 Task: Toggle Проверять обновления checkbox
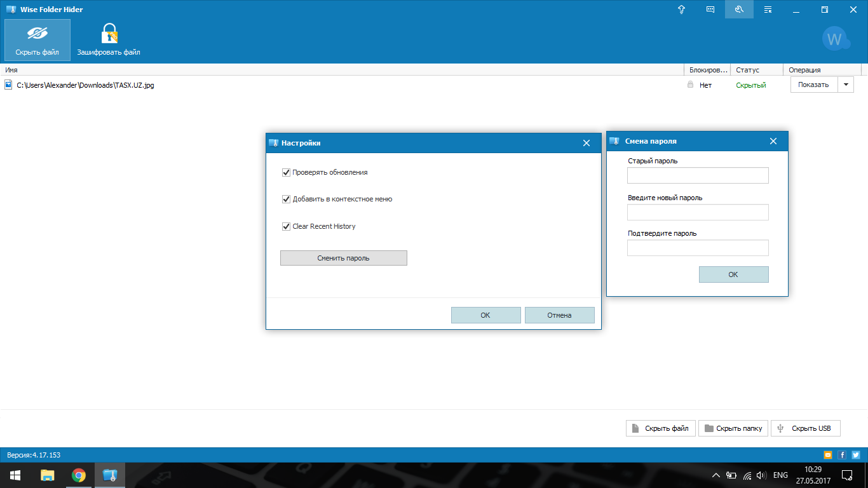click(x=286, y=172)
